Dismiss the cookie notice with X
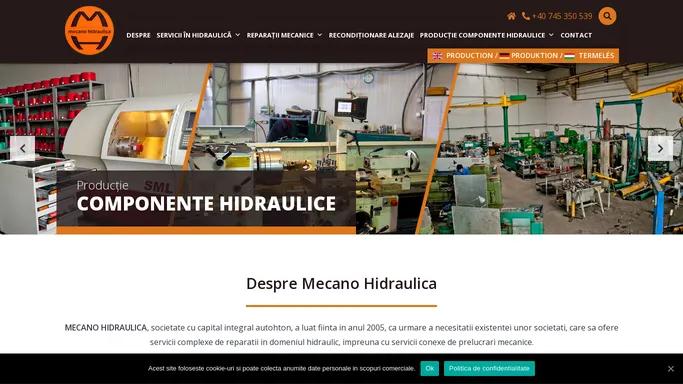Viewport: 683px width, 384px height. tap(670, 369)
